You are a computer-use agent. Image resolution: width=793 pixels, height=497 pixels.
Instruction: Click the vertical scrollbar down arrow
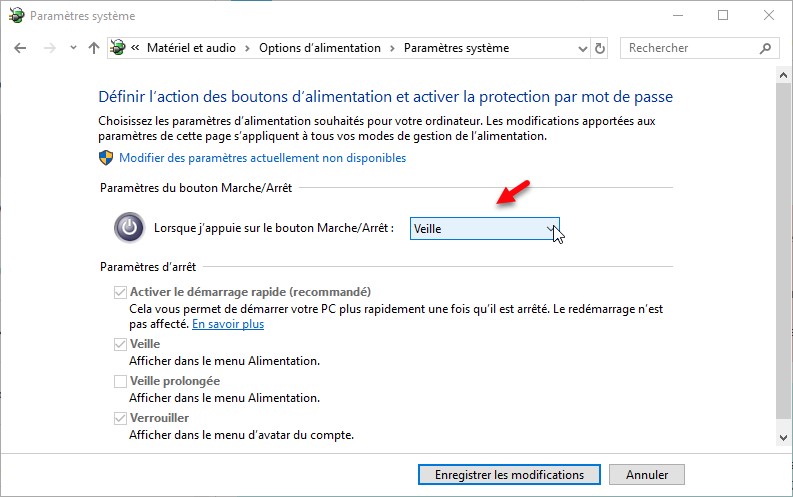[x=783, y=437]
